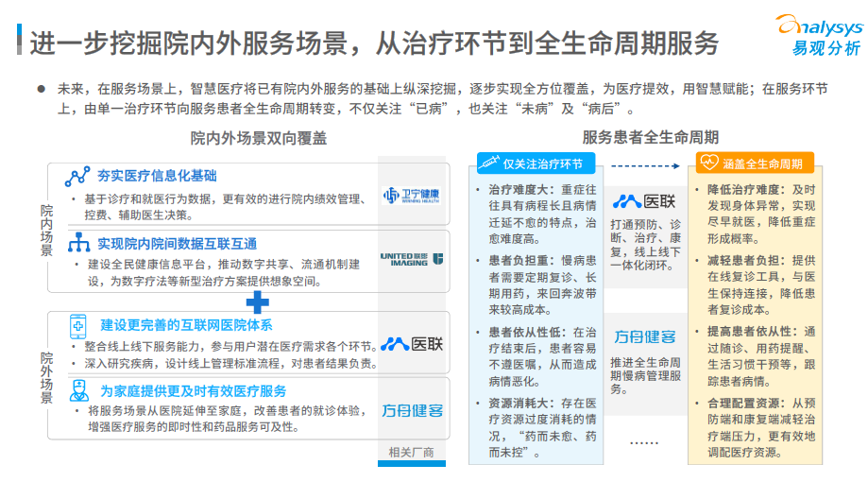The width and height of the screenshot is (868, 482).
Task: Click the Analysys 易观分析 logo
Action: pyautogui.click(x=817, y=34)
